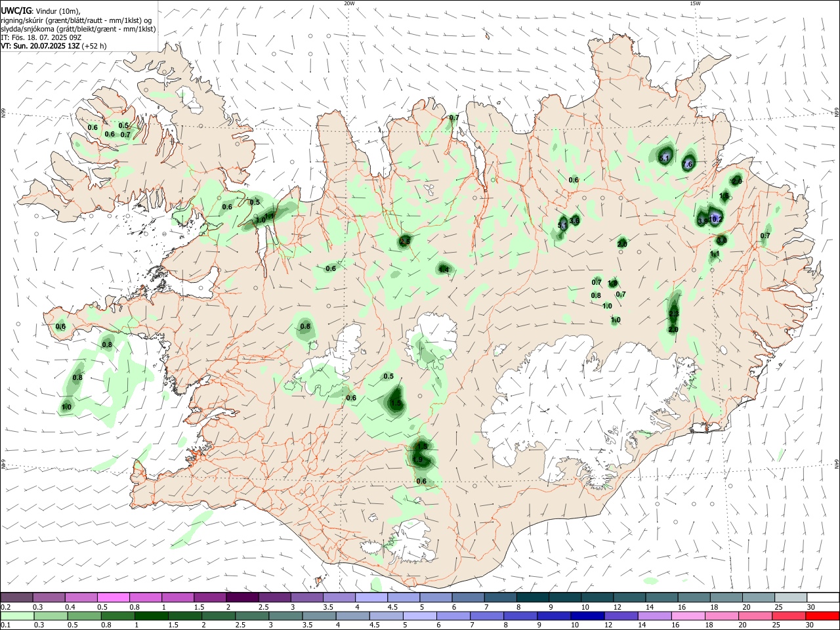Click the deep plum 2–2.5 snow legend swatch

[x=242, y=597]
